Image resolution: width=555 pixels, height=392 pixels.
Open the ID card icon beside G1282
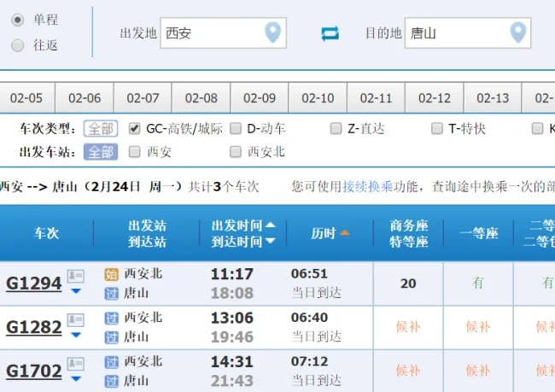tap(76, 319)
